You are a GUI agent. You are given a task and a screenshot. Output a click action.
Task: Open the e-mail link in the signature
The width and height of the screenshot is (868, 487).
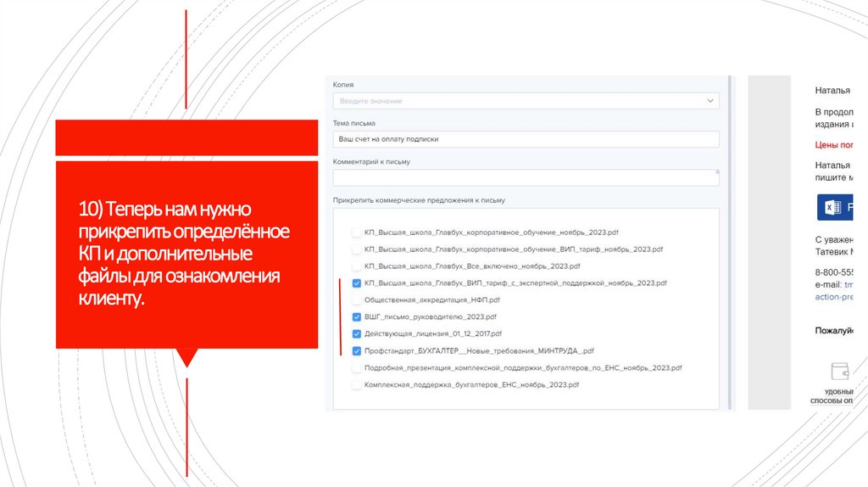[x=849, y=284]
